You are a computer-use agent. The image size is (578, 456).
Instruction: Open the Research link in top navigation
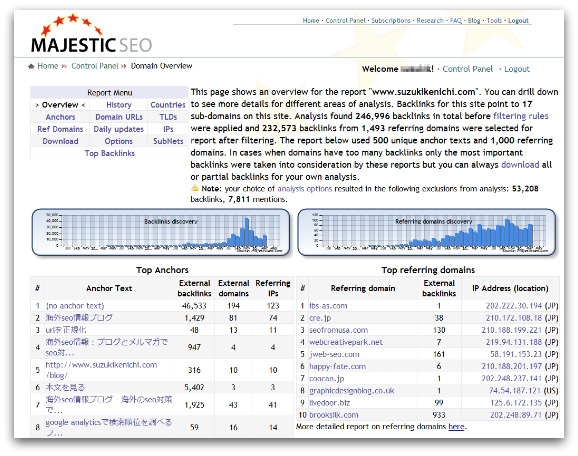pos(430,21)
